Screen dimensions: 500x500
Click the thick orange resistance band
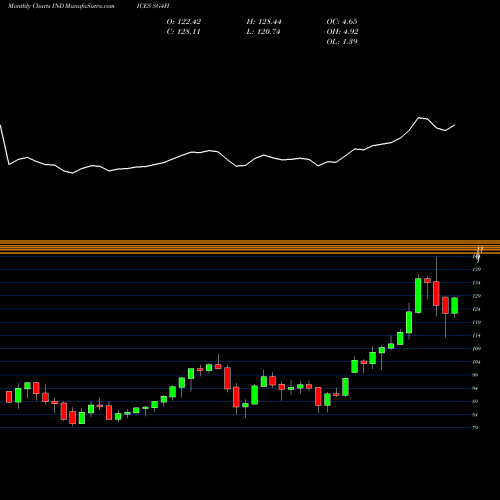coord(250,247)
